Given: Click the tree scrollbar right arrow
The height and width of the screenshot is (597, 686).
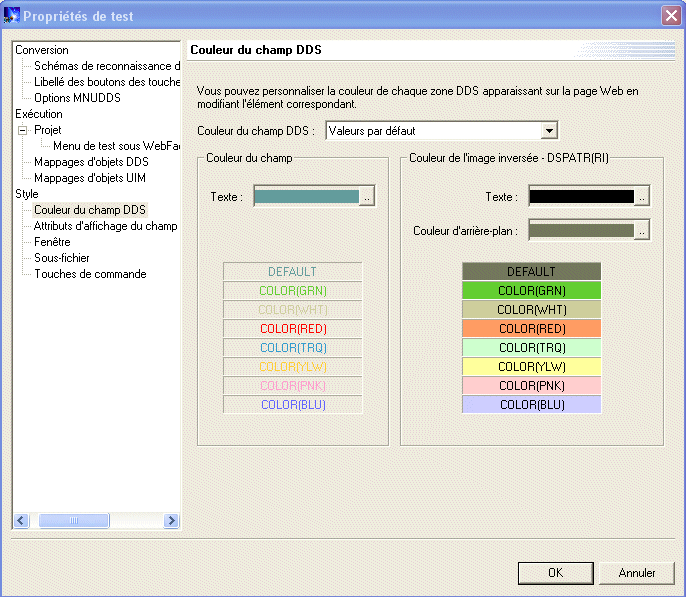Looking at the screenshot, I should pyautogui.click(x=172, y=520).
